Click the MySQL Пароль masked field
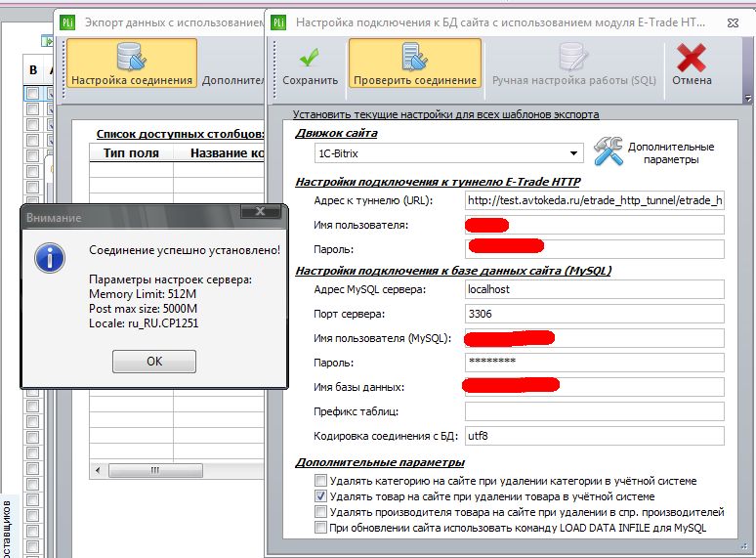This screenshot has width=756, height=558. pyautogui.click(x=595, y=363)
